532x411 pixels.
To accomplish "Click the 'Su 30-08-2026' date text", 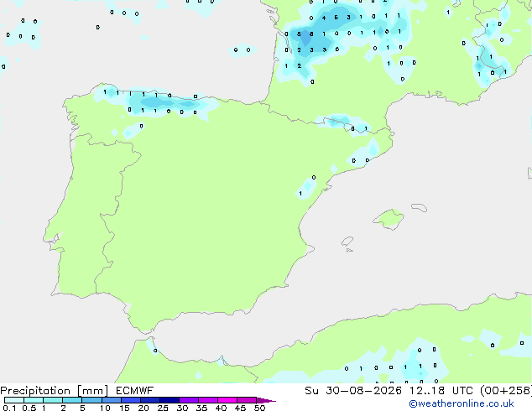I will (353, 391).
